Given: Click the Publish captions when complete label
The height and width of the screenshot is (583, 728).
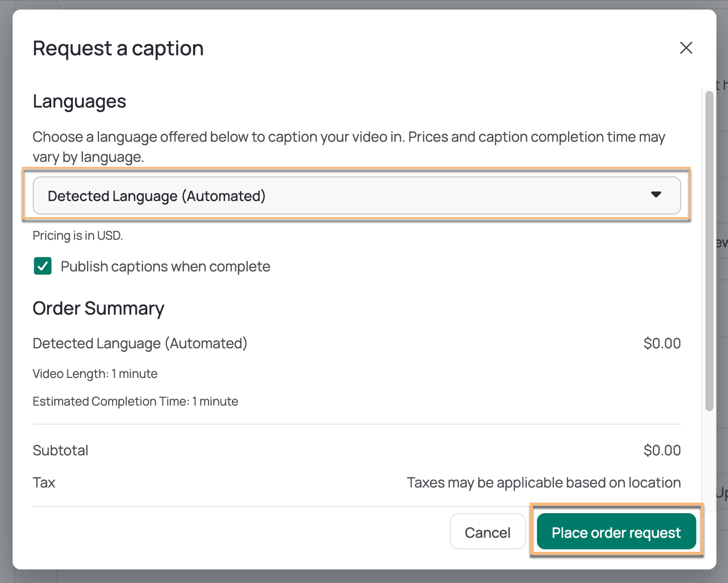Looking at the screenshot, I should (x=165, y=266).
